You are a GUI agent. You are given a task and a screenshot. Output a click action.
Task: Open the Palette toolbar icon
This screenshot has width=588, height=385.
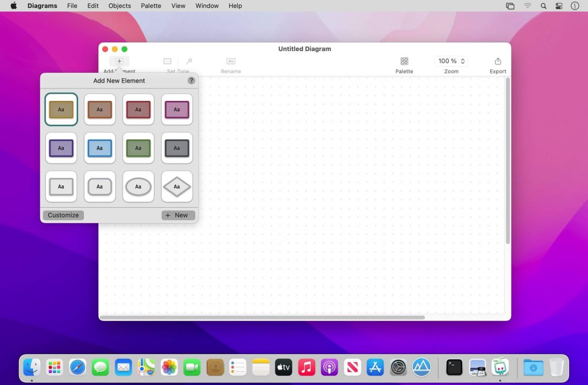point(404,61)
